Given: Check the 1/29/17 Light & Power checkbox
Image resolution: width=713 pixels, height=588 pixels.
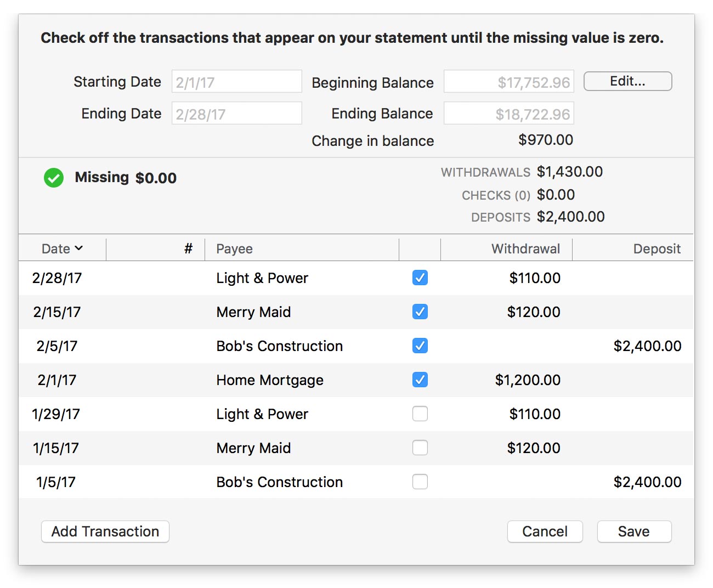Looking at the screenshot, I should tap(420, 414).
